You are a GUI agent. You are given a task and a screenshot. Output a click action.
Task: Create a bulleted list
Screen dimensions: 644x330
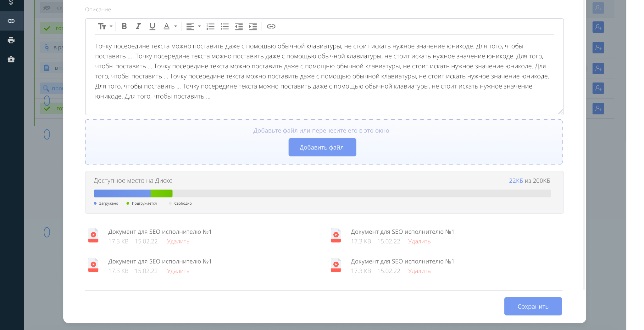pyautogui.click(x=225, y=26)
